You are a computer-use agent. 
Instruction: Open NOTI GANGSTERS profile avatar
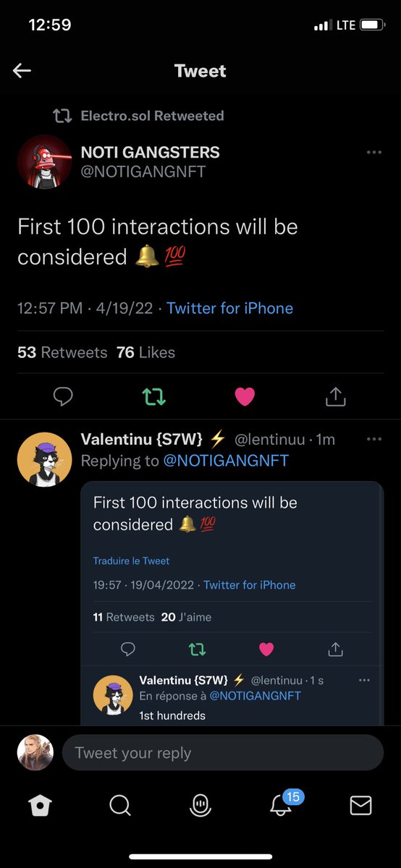point(44,161)
